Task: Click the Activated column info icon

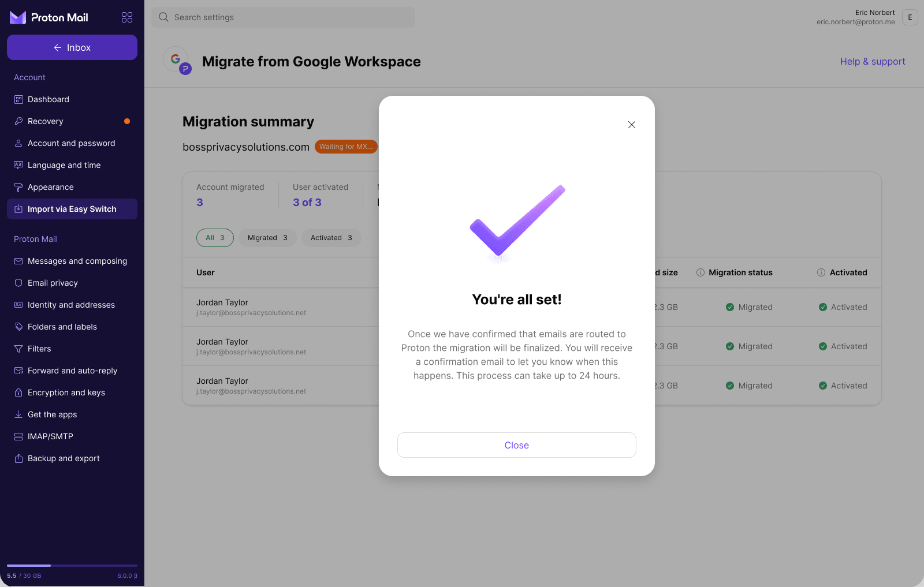Action: pos(821,272)
